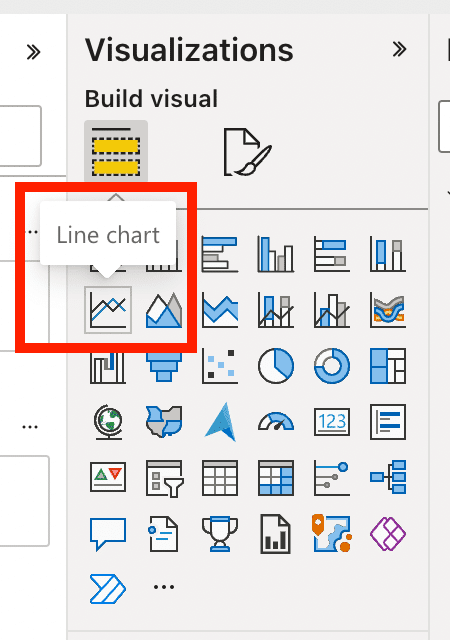The image size is (450, 640).
Task: Switch to the Build visual tab
Action: point(116,151)
